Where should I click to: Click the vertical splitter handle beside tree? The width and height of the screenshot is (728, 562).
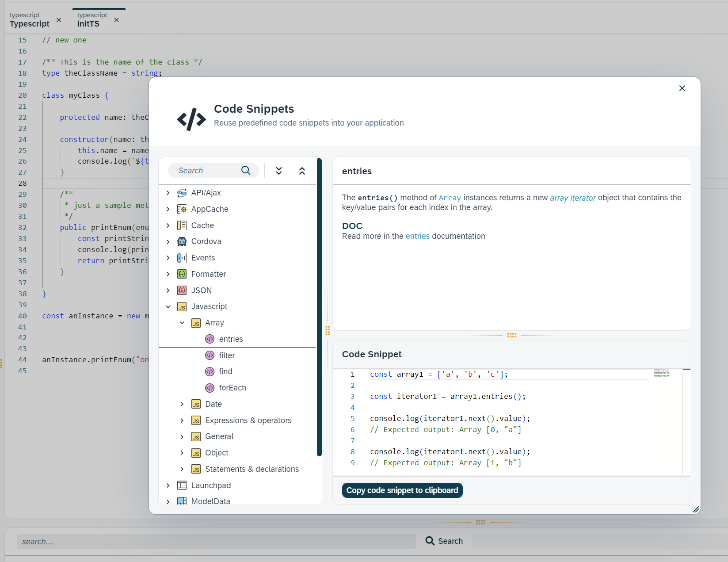[328, 331]
